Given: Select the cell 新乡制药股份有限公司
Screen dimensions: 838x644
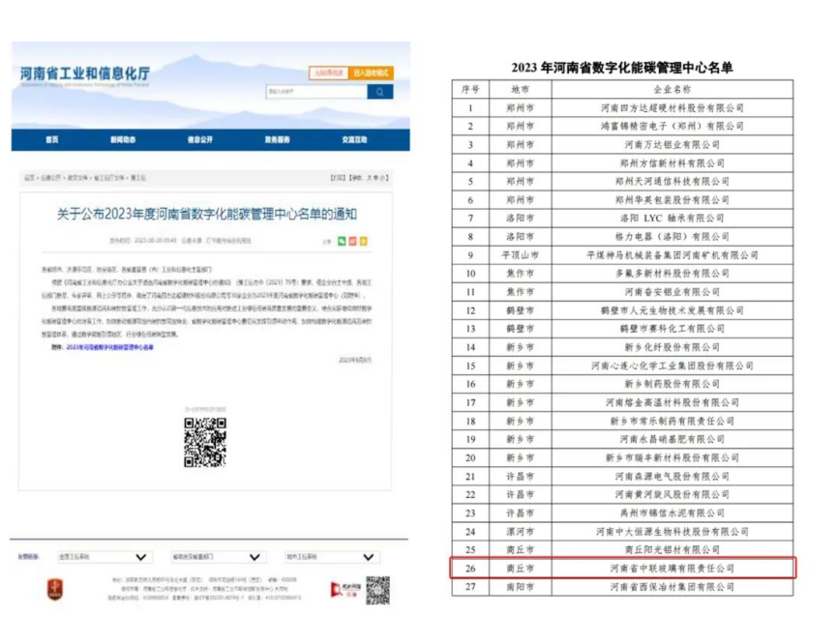Looking at the screenshot, I should click(673, 384).
